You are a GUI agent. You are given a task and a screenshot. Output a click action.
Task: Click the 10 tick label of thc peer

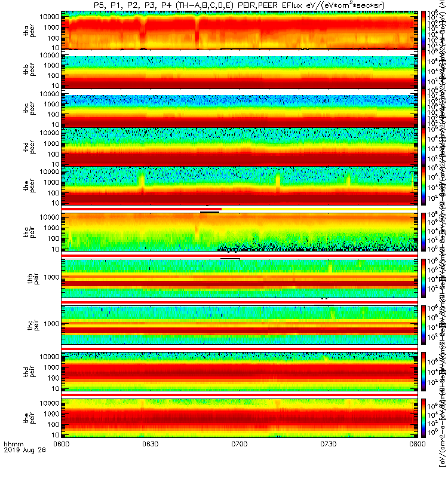coord(56,124)
